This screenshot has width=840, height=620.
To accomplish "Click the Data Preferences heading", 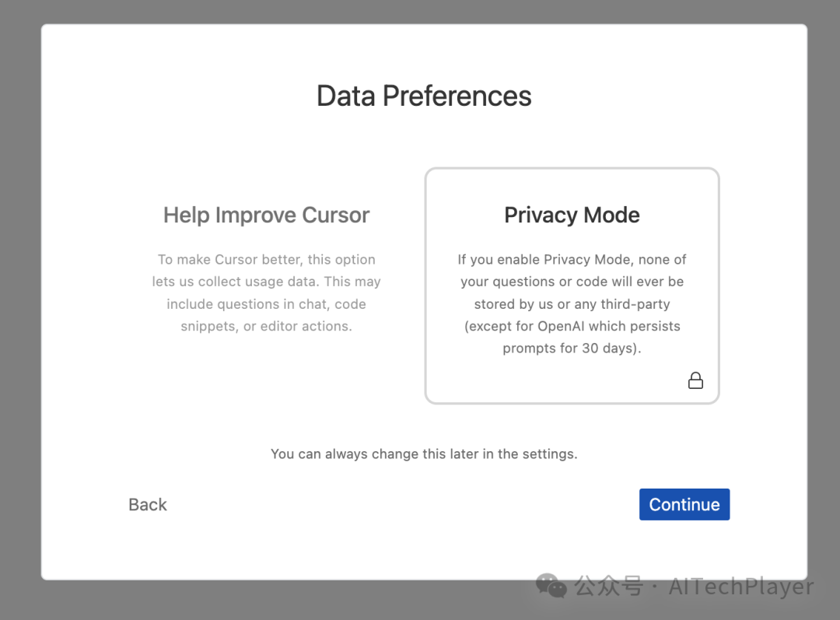I will (x=424, y=96).
